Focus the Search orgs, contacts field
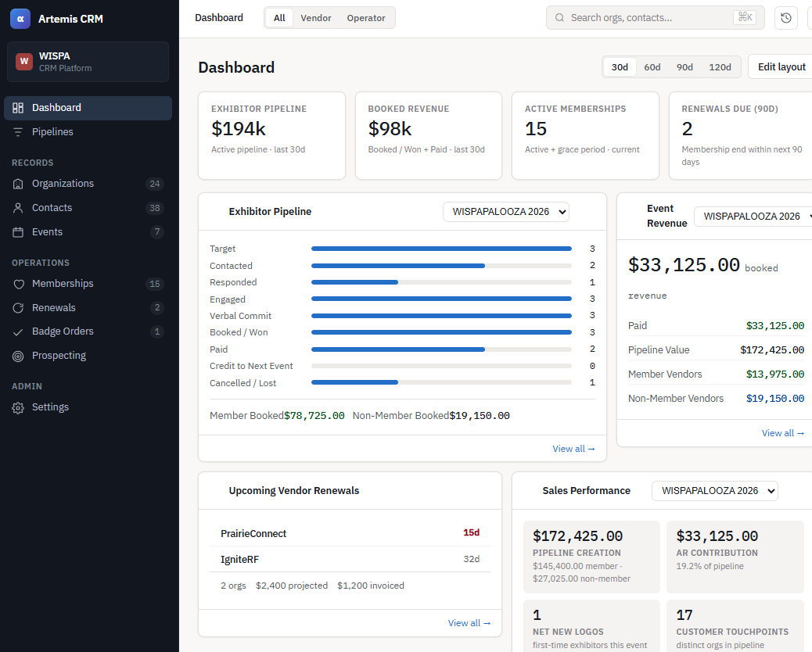Image resolution: width=812 pixels, height=652 pixels. click(655, 18)
